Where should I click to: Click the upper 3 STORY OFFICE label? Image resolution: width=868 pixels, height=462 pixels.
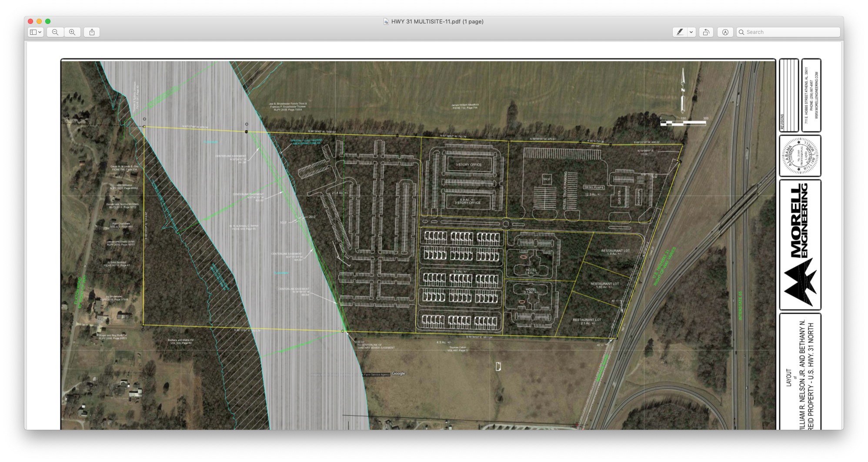(x=468, y=165)
